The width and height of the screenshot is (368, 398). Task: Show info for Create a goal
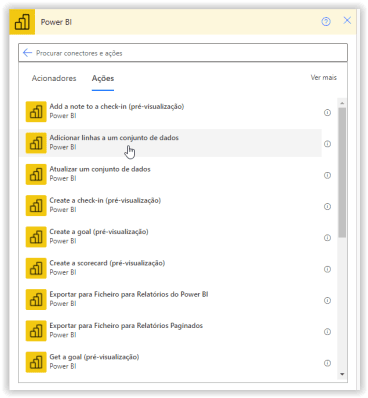tap(327, 238)
